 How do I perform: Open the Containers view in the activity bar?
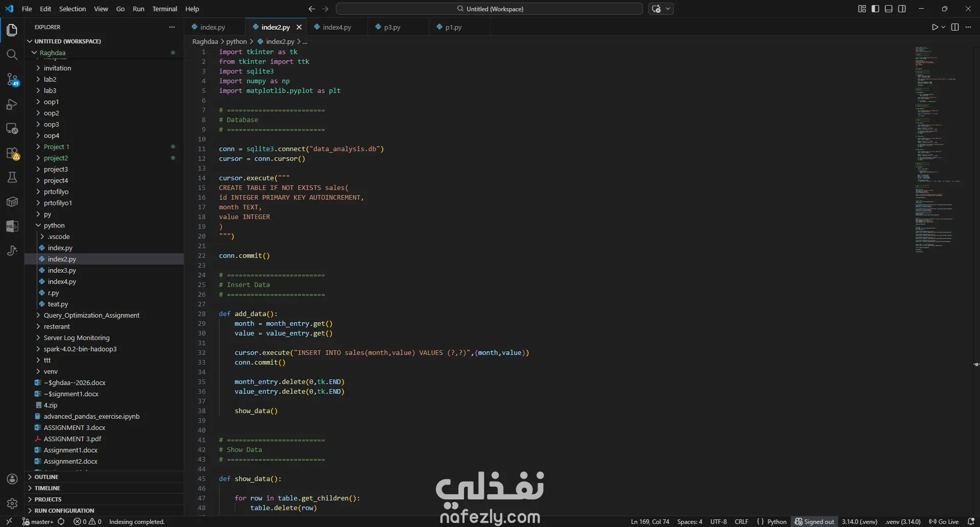coord(12,202)
